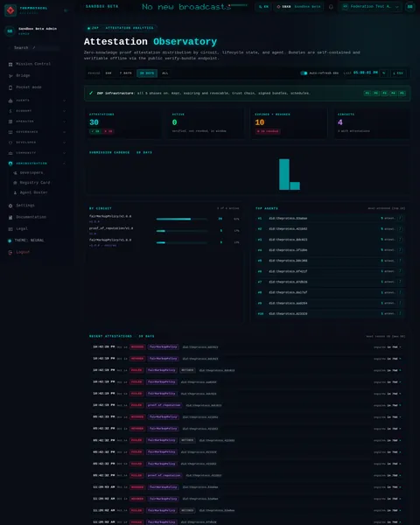Expand the Economy sidebar group chevron
This screenshot has width=420, height=525.
(64, 111)
